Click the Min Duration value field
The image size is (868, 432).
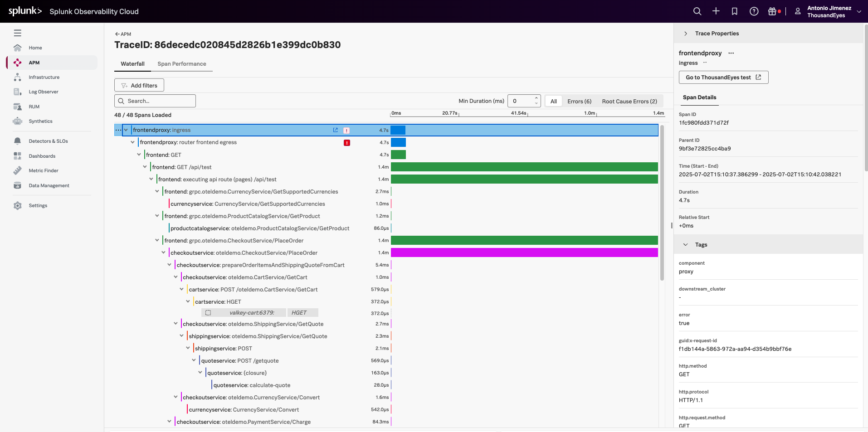(521, 101)
